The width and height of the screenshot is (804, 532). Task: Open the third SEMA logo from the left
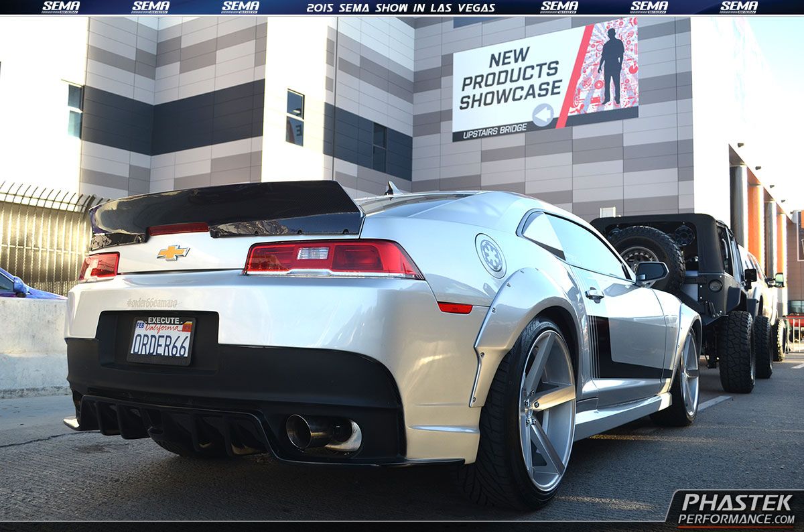click(239, 8)
